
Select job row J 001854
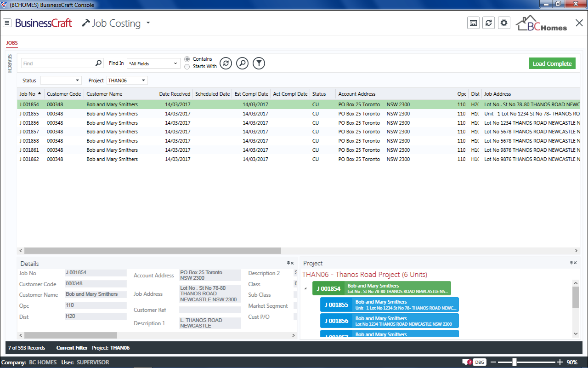pos(299,104)
